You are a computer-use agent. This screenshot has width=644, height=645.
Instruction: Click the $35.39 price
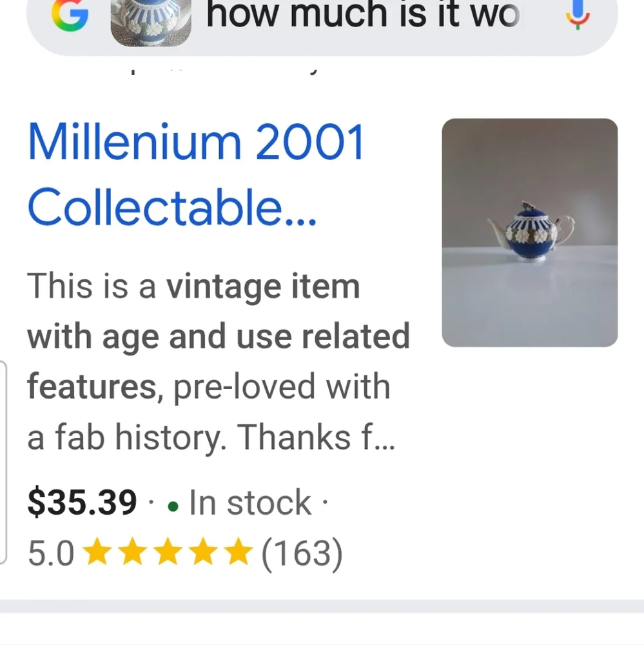82,502
